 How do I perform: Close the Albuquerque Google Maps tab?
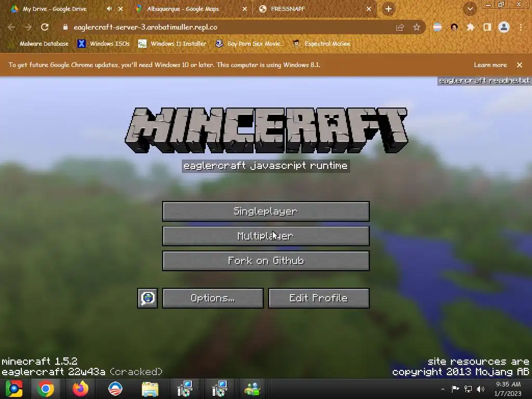(x=245, y=9)
